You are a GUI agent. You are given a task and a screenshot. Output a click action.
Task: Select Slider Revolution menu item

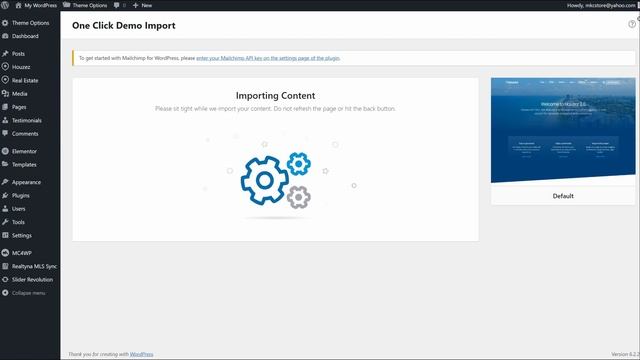(32, 280)
